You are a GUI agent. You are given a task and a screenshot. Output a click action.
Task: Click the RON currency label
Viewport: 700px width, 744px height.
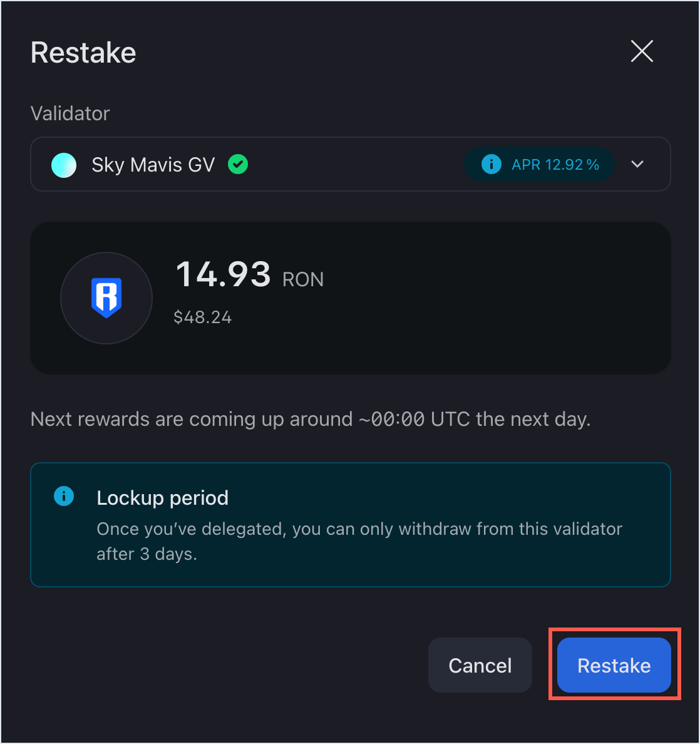[303, 279]
